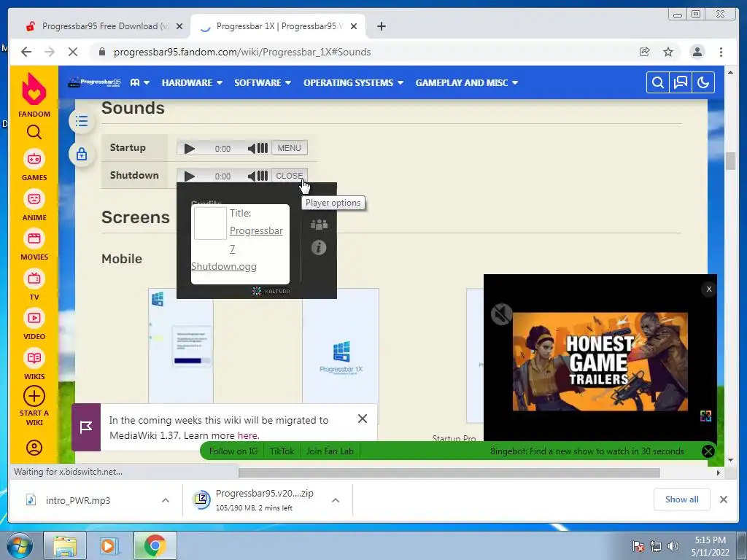Share this page from the address bar
The image size is (747, 560).
tap(645, 52)
